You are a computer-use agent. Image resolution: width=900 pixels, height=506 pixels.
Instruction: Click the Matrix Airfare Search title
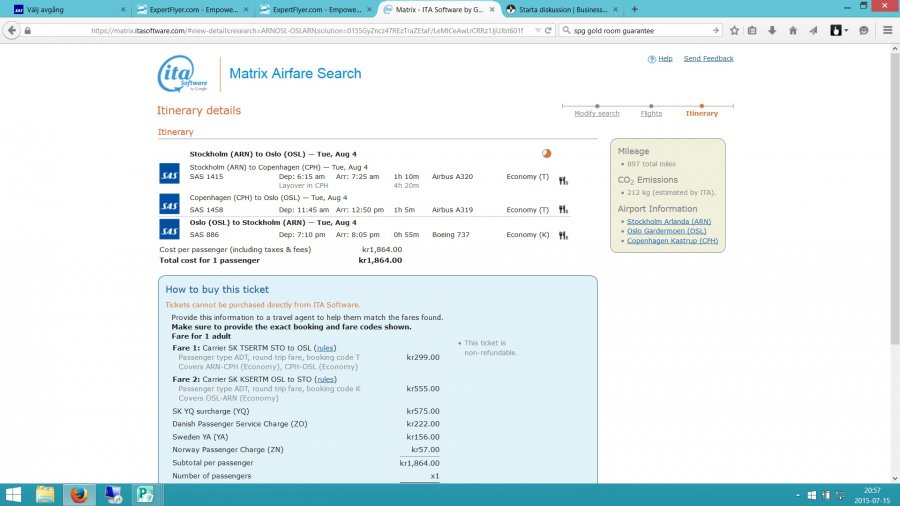(x=295, y=73)
